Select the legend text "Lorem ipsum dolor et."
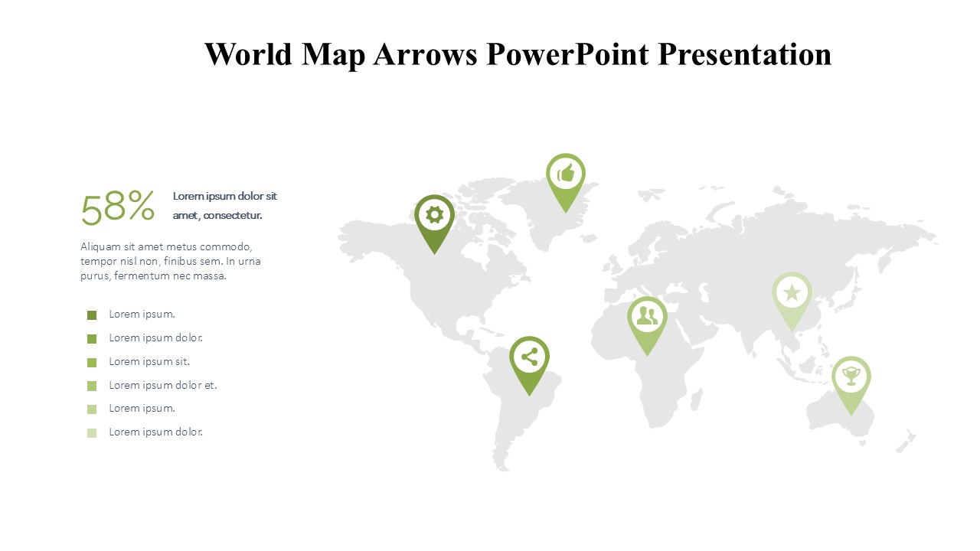This screenshot has width=980, height=551. 163,385
